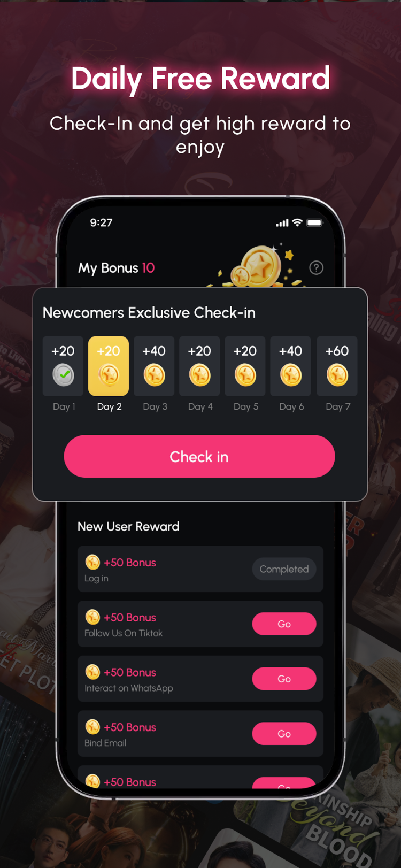
Task: Tap the Day 3 +40 coin tile
Action: (x=154, y=366)
